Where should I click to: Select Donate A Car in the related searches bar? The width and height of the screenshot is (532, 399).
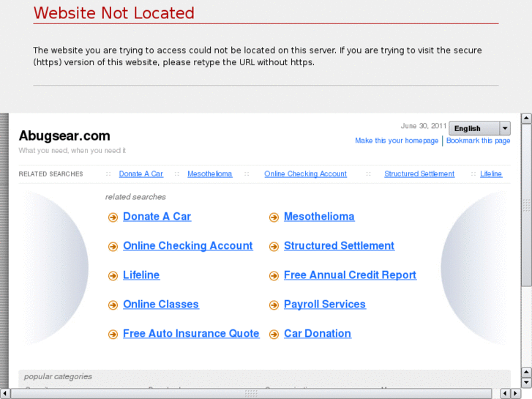tap(141, 174)
